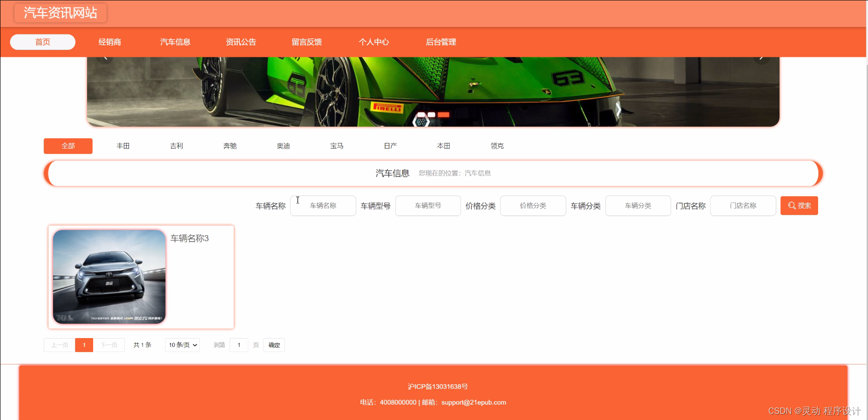This screenshot has height=420, width=868.
Task: Click the 确定 page jump button
Action: click(274, 345)
